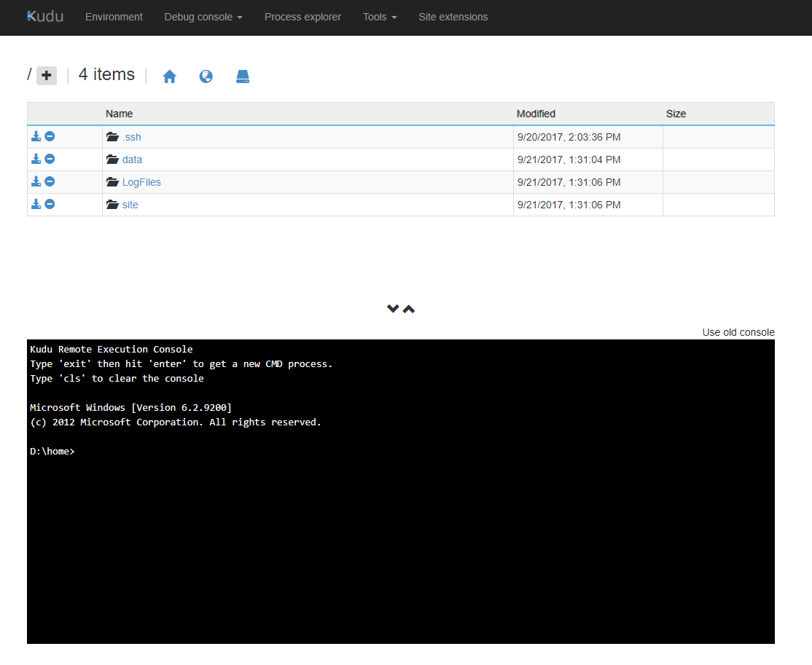Open Site extensions page
Screen dimensions: 812x665
(453, 17)
